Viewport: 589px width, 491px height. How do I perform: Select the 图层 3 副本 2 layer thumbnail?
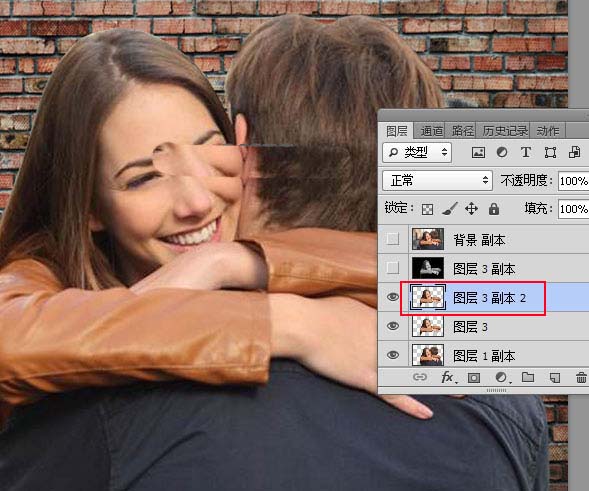(x=428, y=297)
